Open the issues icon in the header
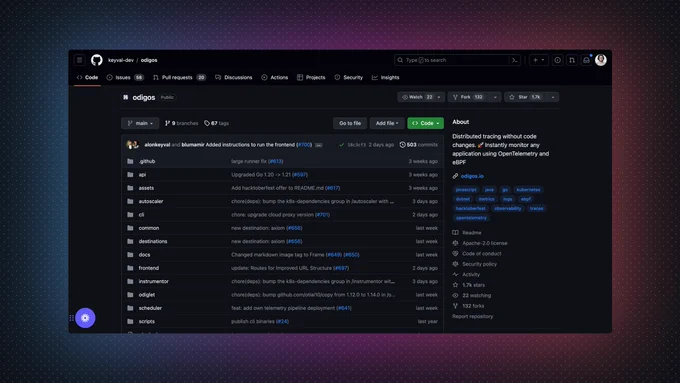The image size is (680, 383). 558,60
